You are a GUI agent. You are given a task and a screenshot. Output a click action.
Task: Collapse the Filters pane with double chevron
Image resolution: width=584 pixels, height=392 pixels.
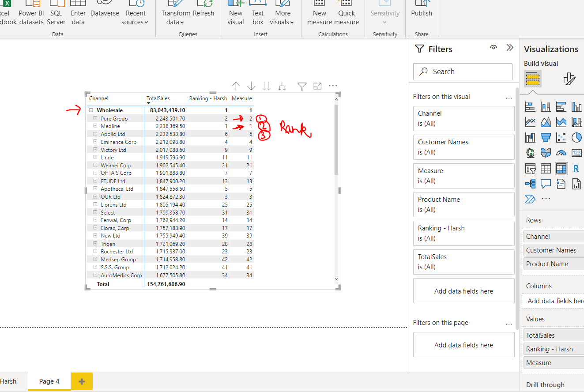(x=510, y=48)
